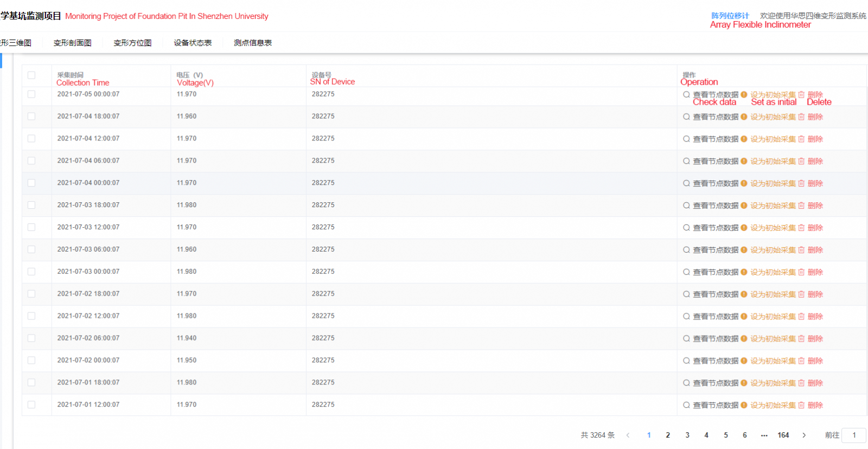868x449 pixels.
Task: Click trash icon in 2021-07-04 06:00:07 row
Action: pyautogui.click(x=801, y=161)
